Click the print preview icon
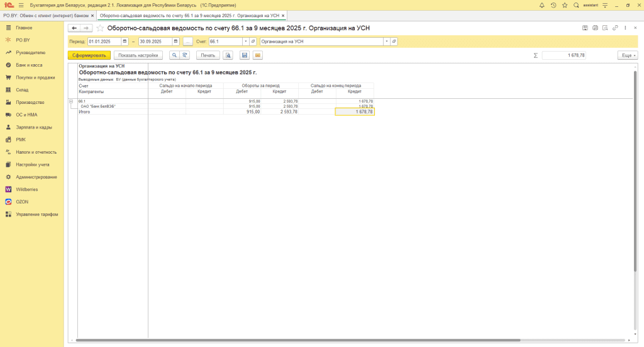This screenshot has height=347, width=644. (x=228, y=55)
